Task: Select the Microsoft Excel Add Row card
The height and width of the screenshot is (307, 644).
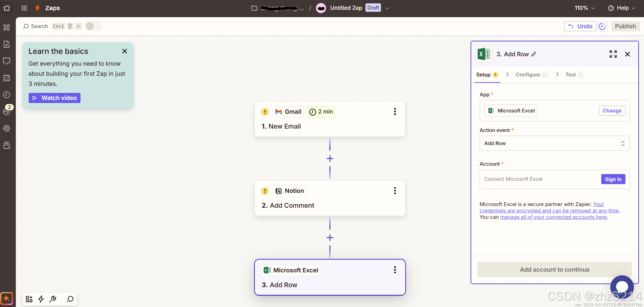Action: [x=330, y=277]
